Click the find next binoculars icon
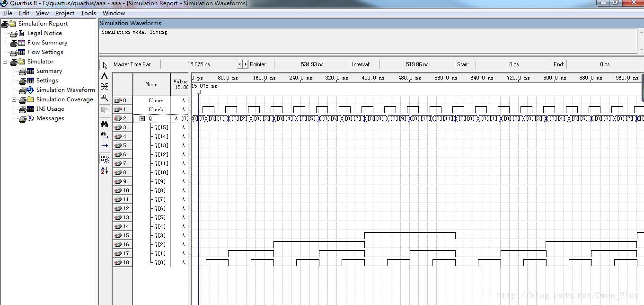Image resolution: width=644 pixels, height=305 pixels. pos(105,135)
